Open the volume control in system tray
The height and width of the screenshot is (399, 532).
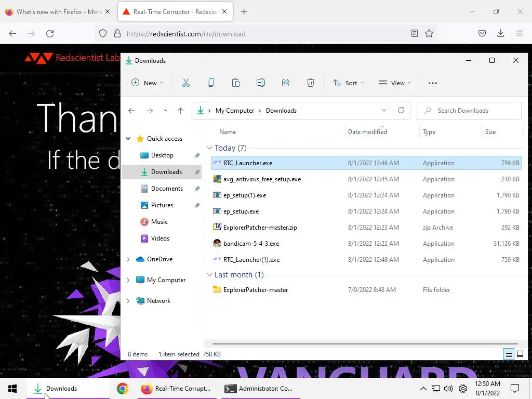click(448, 389)
